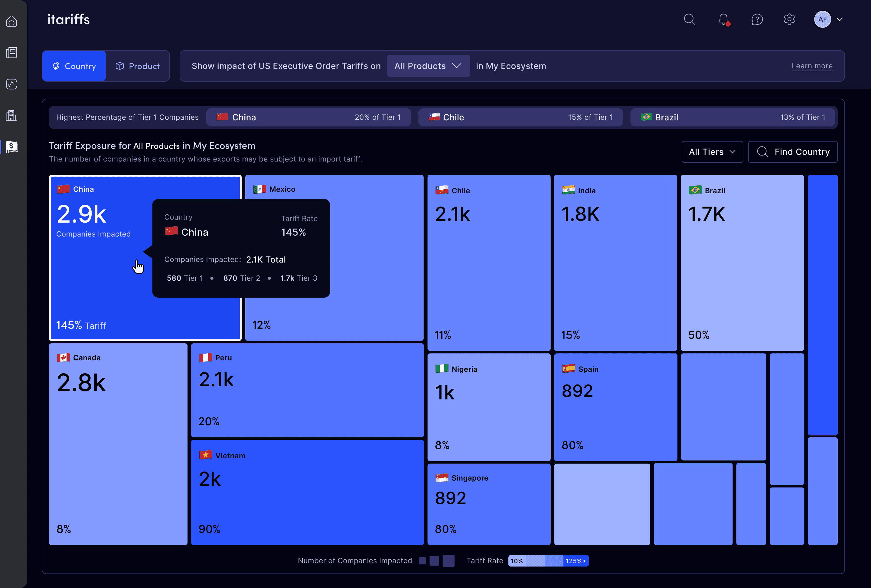
Task: Open the All Tiers dropdown
Action: 712,152
